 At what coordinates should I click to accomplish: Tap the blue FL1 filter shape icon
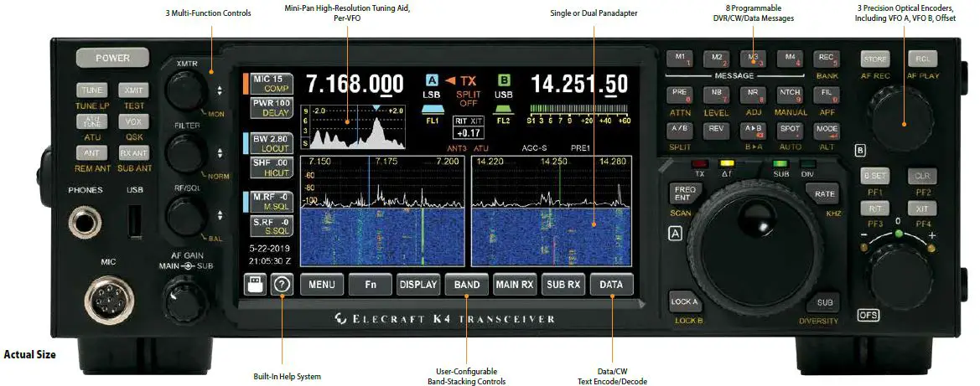point(433,110)
